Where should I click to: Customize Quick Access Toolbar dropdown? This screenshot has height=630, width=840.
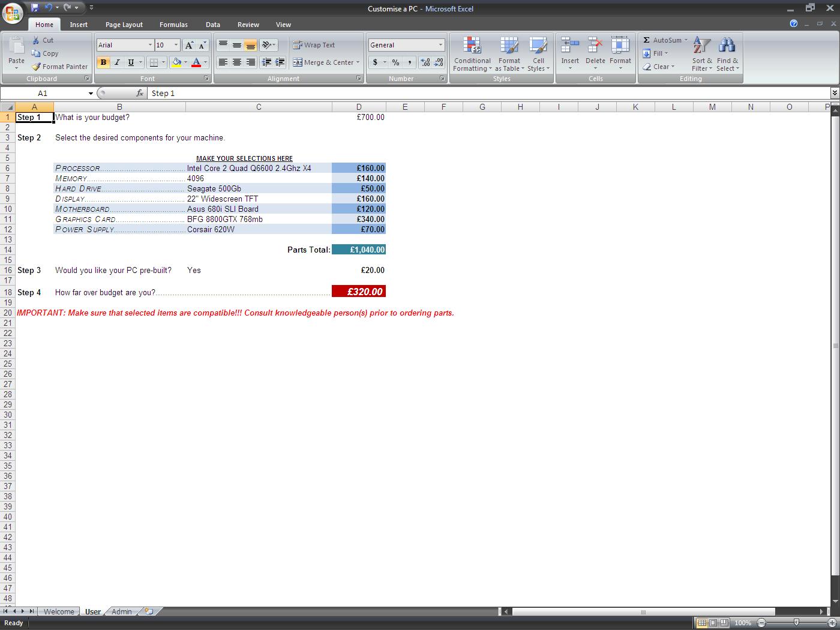click(x=91, y=8)
